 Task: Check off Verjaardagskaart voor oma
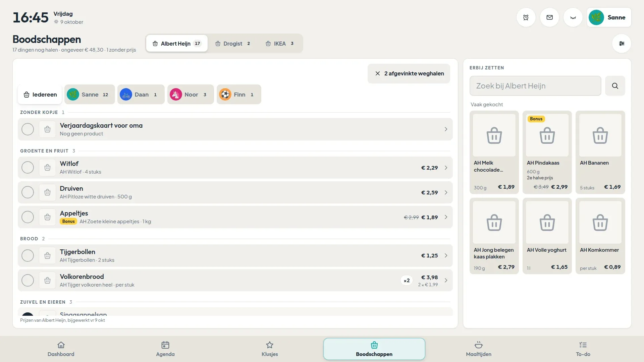(28, 129)
